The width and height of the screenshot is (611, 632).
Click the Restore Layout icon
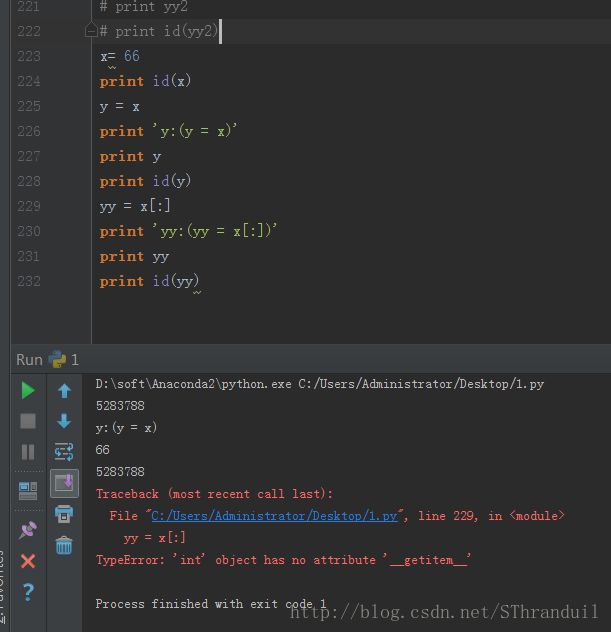(x=28, y=491)
